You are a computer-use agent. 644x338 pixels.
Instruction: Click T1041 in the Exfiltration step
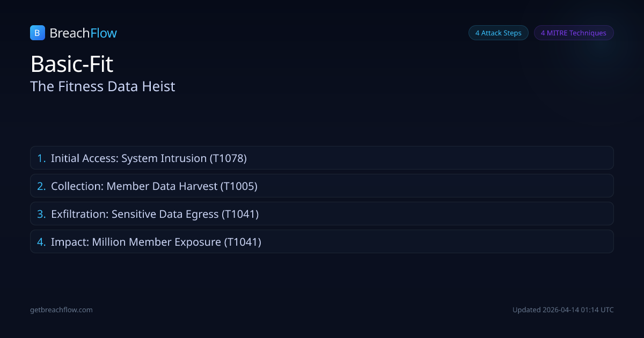point(240,214)
